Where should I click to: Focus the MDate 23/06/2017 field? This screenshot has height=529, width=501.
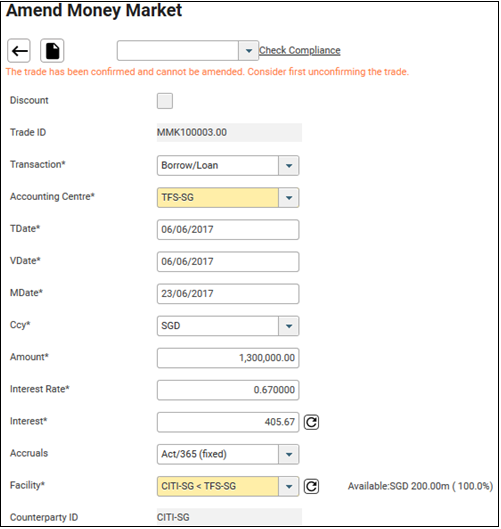click(228, 294)
